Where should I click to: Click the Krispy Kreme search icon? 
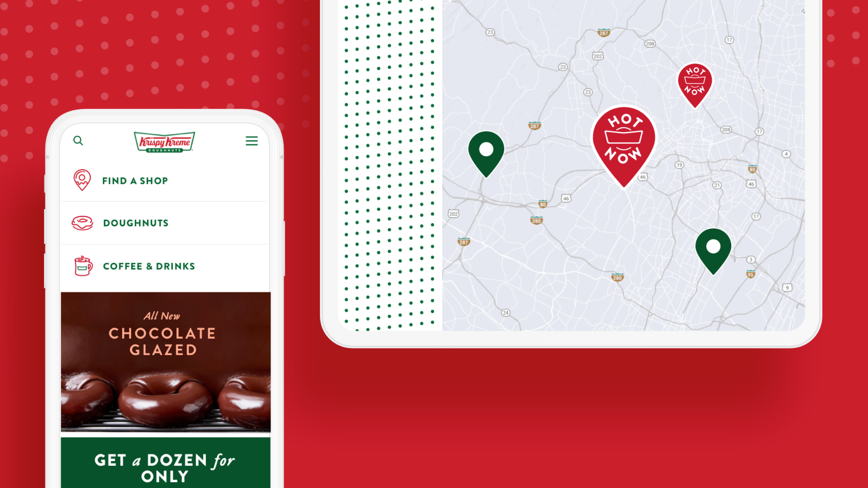(78, 140)
